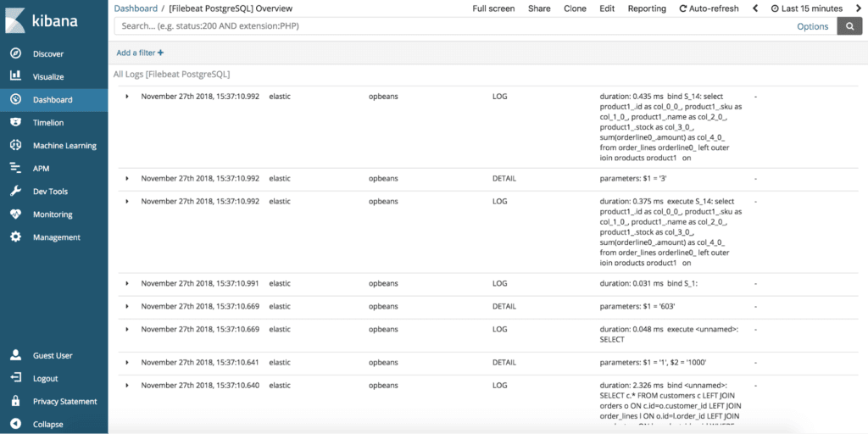This screenshot has width=868, height=434.
Task: Open Monitoring heartbeat icon
Action: [x=15, y=214]
